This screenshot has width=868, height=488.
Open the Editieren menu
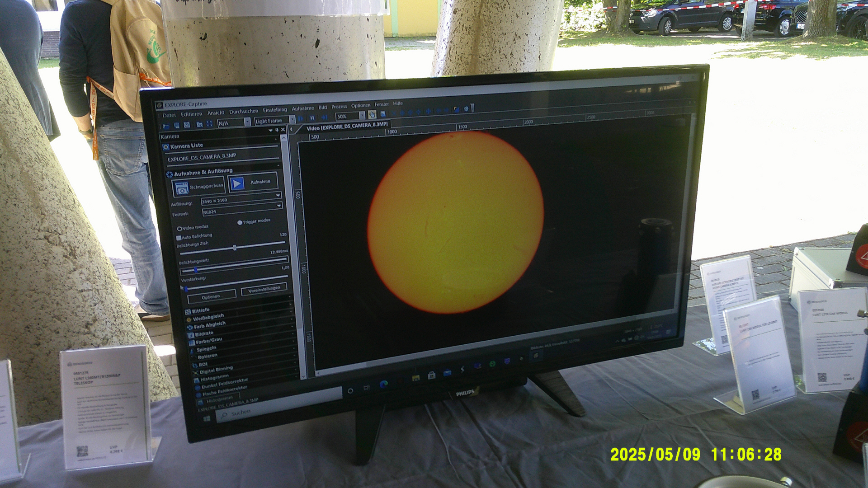click(191, 114)
